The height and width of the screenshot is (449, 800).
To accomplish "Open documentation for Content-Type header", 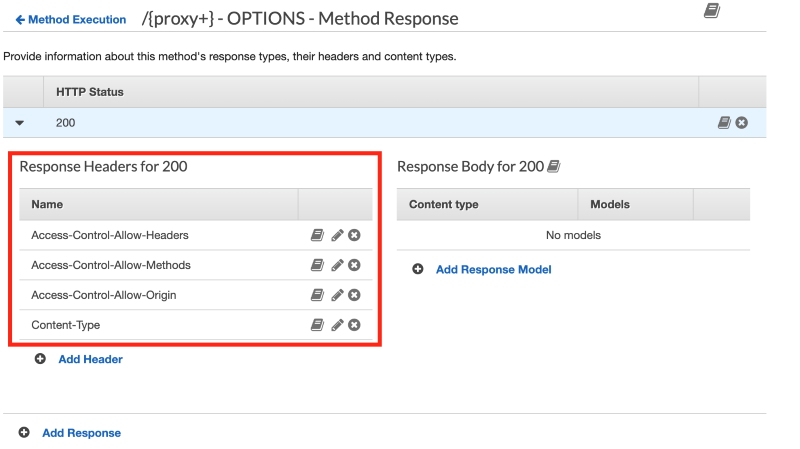I will click(317, 325).
